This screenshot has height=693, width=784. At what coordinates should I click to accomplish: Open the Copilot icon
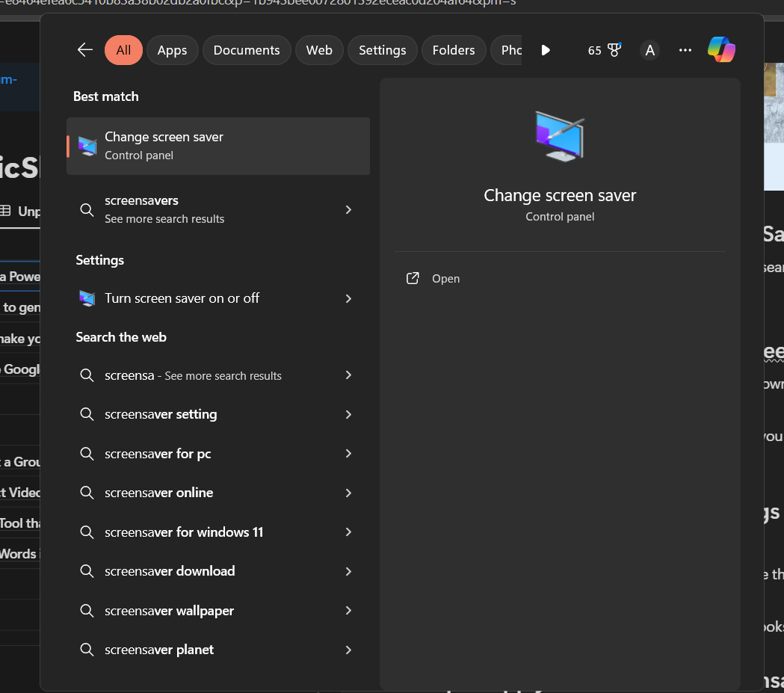721,50
